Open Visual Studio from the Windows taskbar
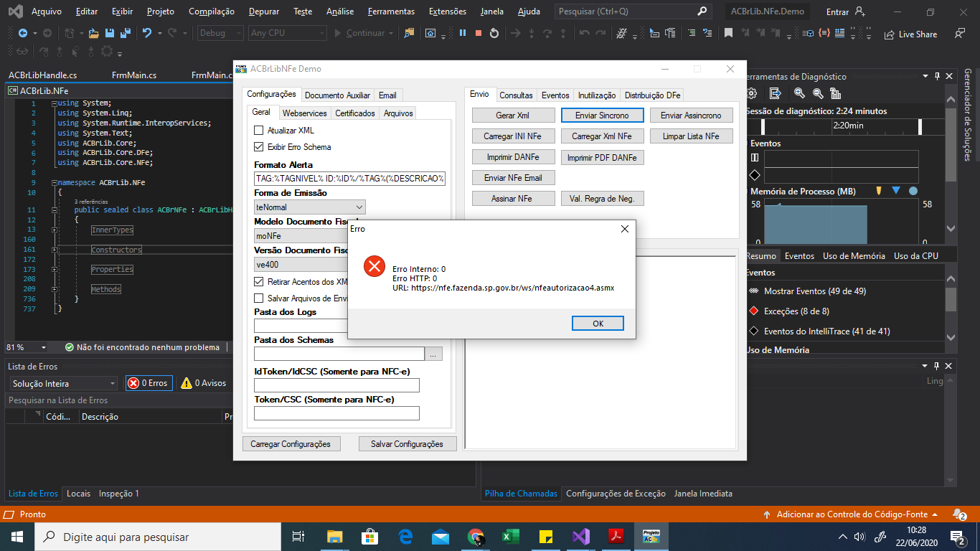 click(580, 537)
